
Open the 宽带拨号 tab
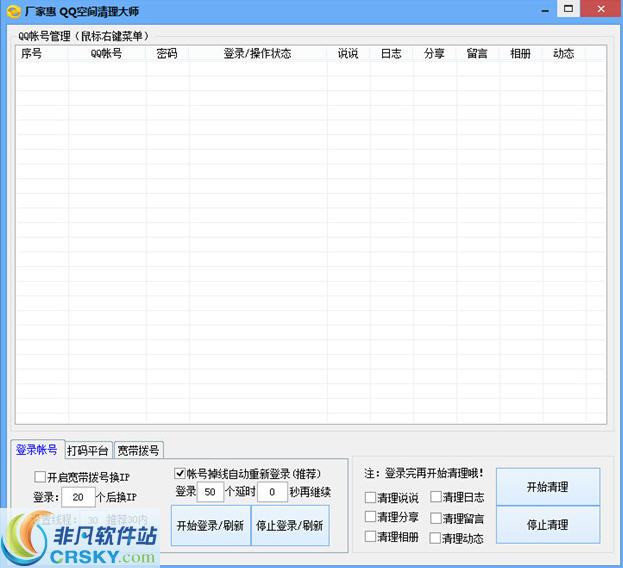[x=139, y=450]
